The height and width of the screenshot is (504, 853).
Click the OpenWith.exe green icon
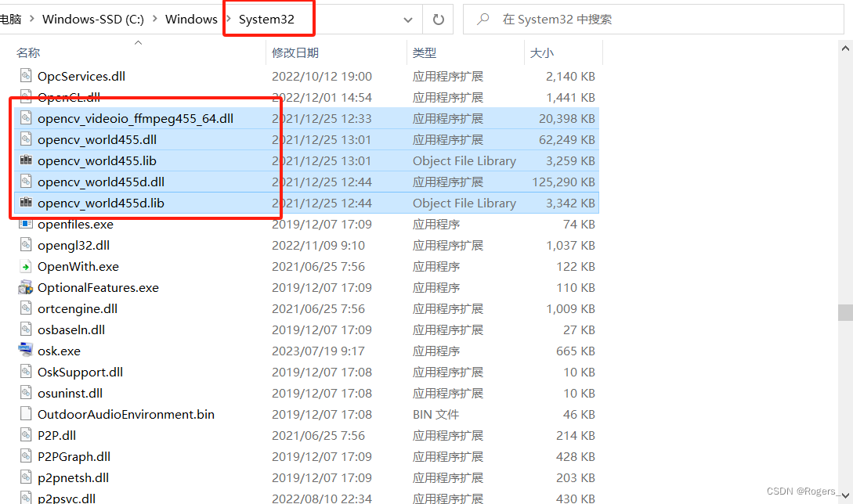tap(25, 266)
